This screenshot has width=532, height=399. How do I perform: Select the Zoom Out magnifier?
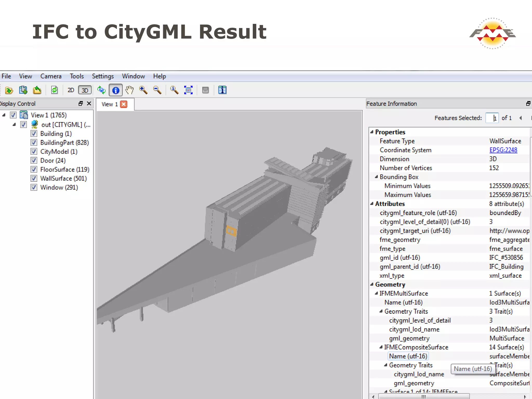pos(157,90)
